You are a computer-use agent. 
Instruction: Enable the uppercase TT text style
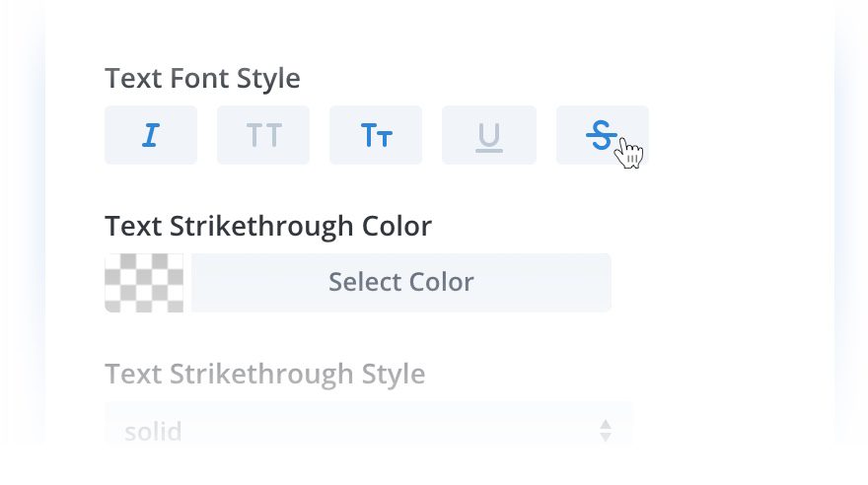point(263,135)
